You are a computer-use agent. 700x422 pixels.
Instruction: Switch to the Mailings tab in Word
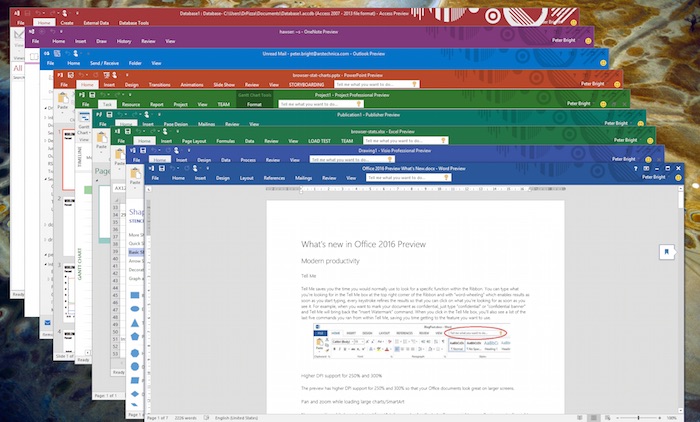tap(306, 177)
